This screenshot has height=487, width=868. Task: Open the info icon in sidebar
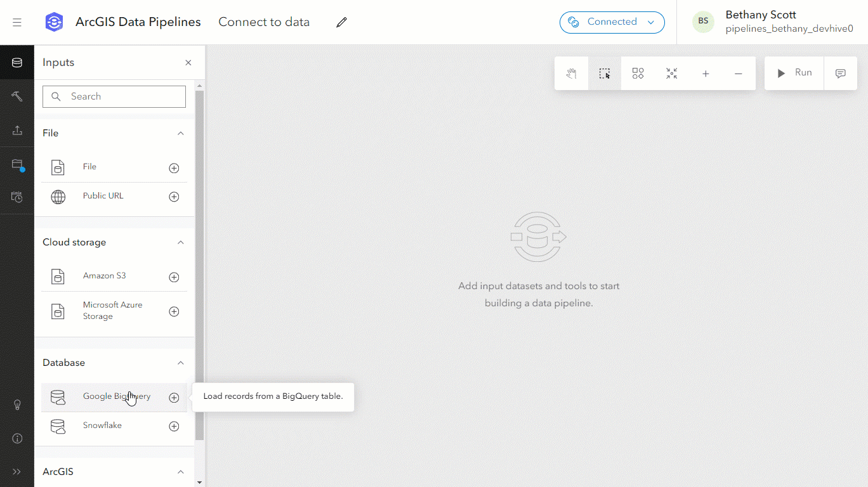17,438
